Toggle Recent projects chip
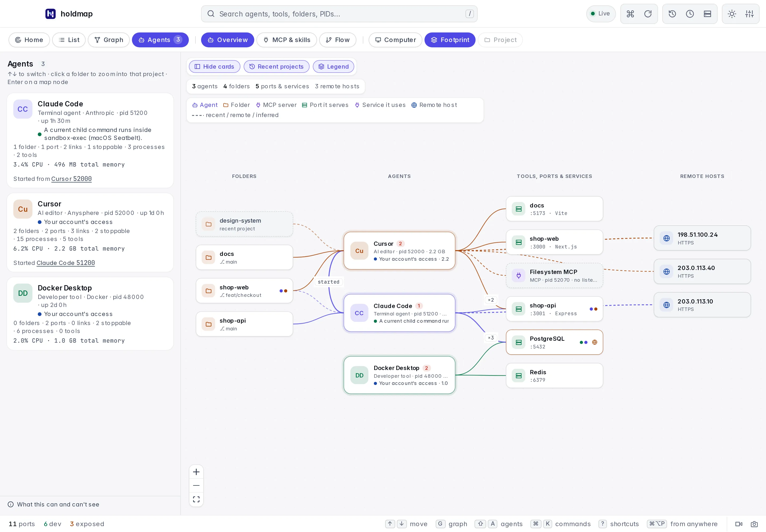766x532 pixels. pyautogui.click(x=276, y=66)
